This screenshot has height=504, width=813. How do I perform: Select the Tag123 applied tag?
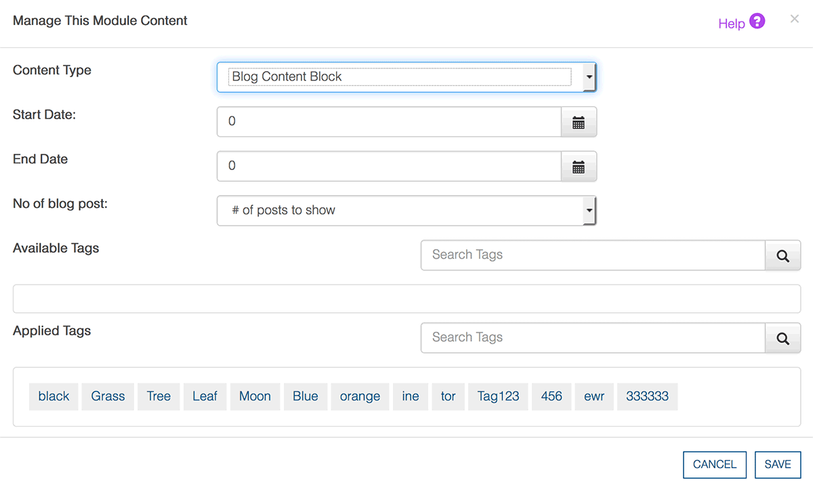click(498, 397)
